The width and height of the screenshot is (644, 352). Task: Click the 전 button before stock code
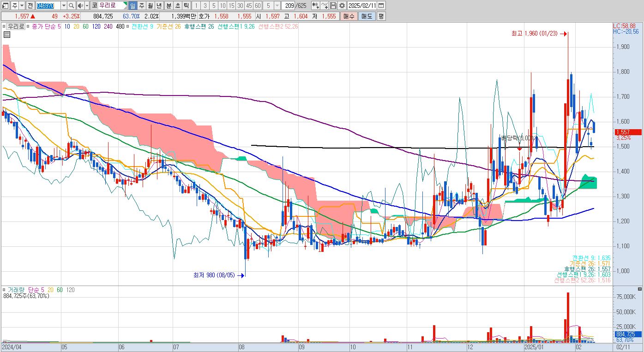pyautogui.click(x=30, y=6)
